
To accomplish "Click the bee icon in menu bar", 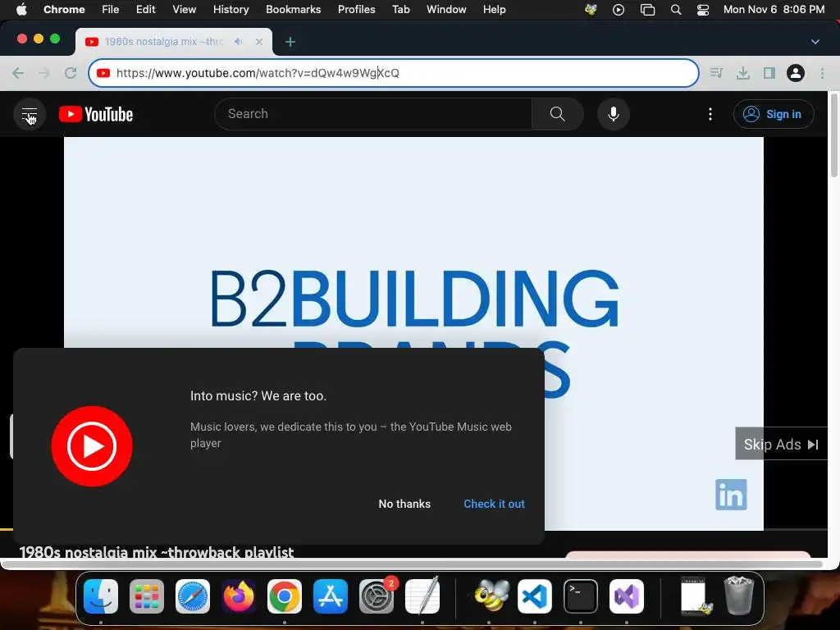I will point(591,10).
